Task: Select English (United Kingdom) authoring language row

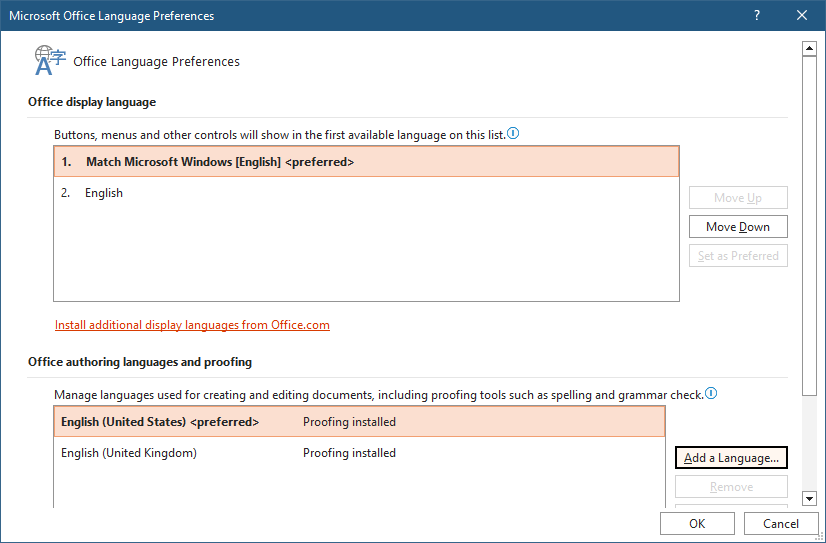Action: (360, 452)
